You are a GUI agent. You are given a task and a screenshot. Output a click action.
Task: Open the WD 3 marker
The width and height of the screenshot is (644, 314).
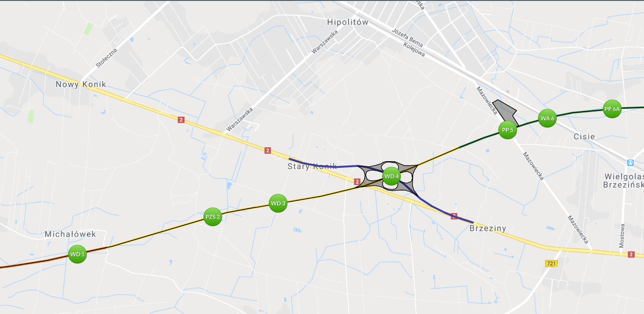point(278,204)
